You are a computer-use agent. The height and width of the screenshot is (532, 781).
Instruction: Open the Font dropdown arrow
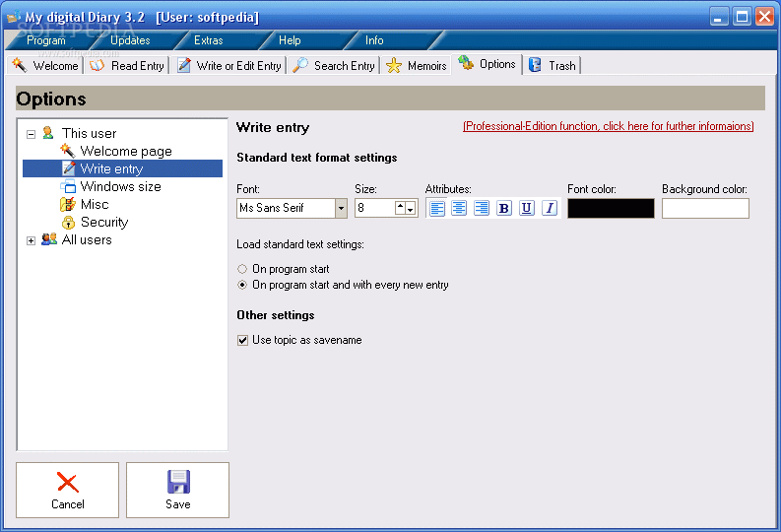coord(341,208)
